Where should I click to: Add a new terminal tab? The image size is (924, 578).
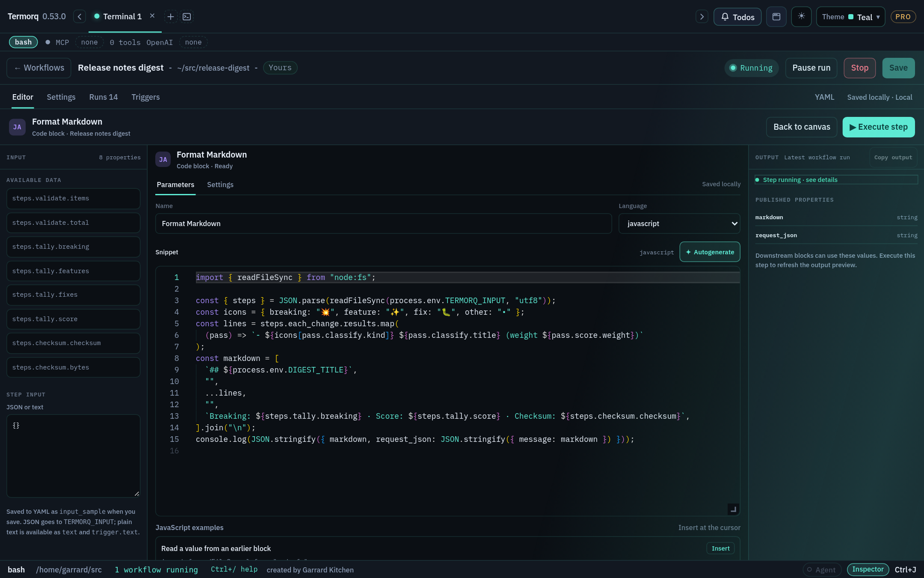171,17
